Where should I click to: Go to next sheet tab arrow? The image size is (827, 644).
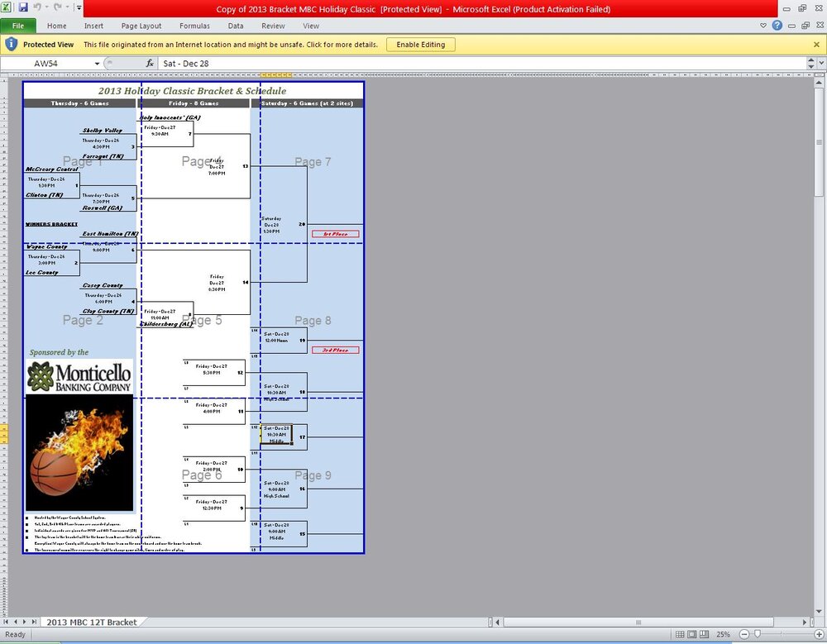[x=24, y=622]
